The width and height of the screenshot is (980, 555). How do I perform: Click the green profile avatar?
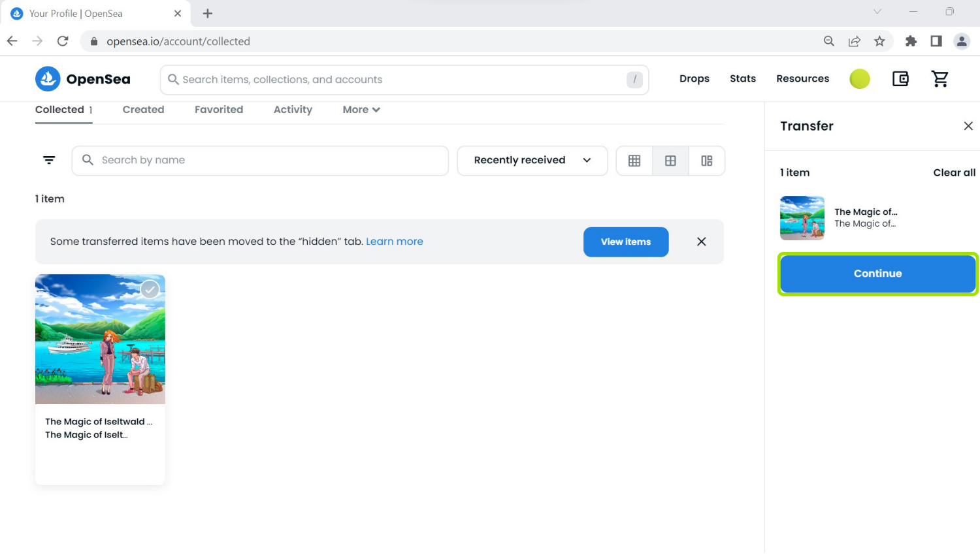(860, 79)
